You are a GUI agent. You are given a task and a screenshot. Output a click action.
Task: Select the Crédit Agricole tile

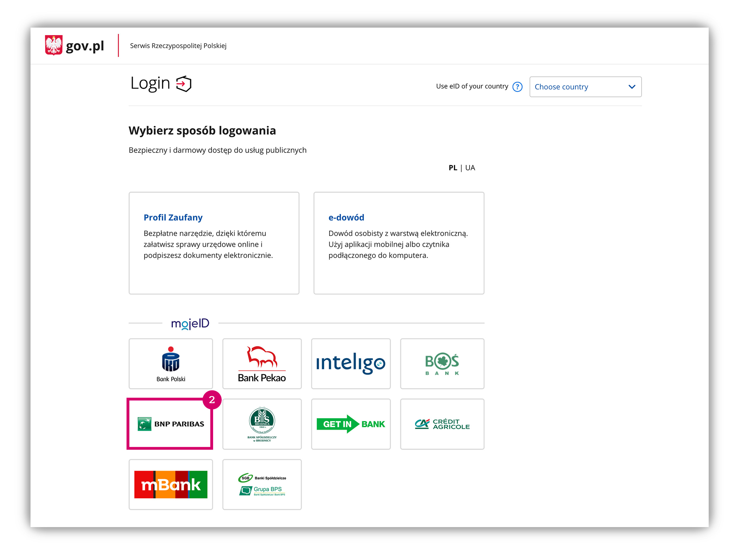click(x=442, y=424)
